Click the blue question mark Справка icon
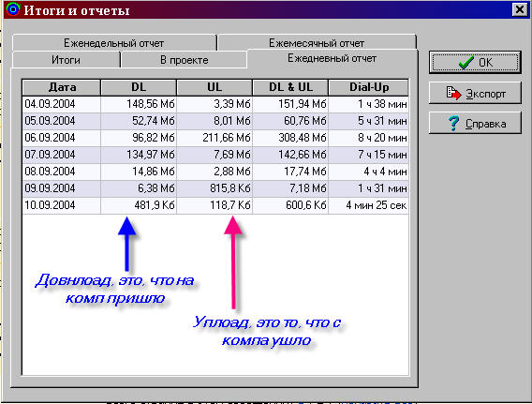The width and height of the screenshot is (532, 404). coord(454,123)
